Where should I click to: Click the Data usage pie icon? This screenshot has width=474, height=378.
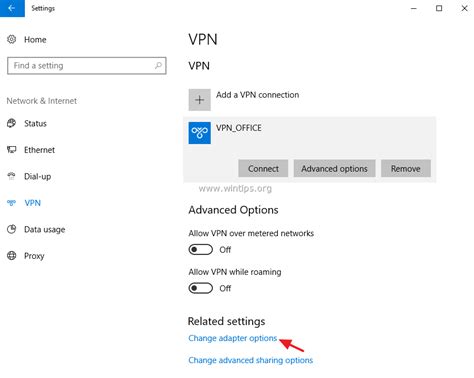pyautogui.click(x=12, y=229)
